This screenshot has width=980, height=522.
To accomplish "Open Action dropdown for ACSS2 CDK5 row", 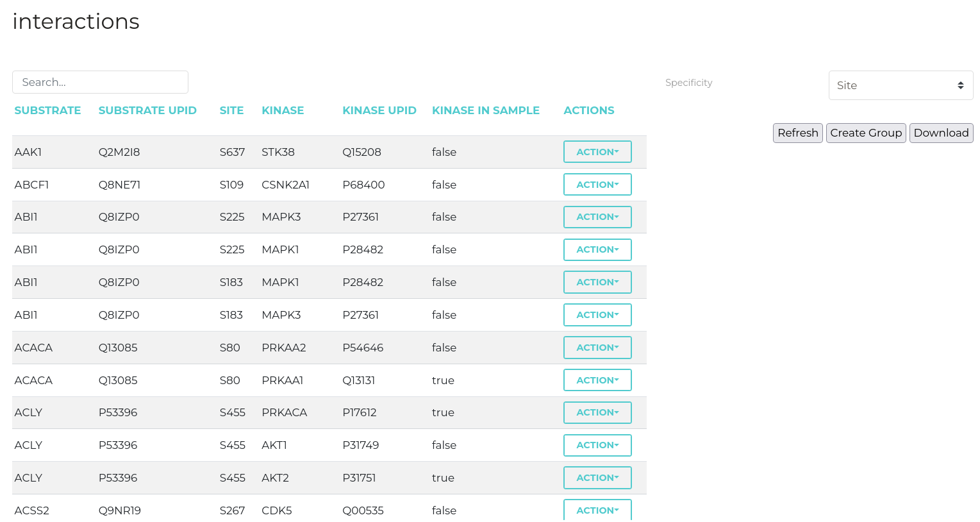I will coord(597,510).
